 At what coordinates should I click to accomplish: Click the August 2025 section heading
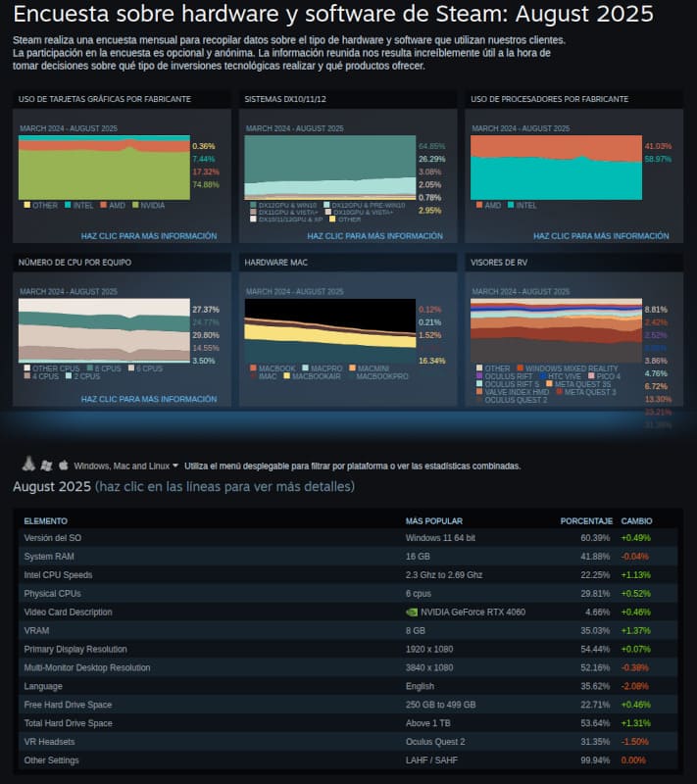52,486
